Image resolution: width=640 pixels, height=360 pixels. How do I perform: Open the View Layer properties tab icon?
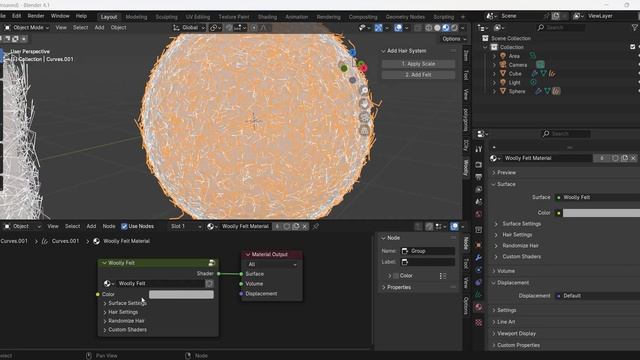[x=479, y=189]
